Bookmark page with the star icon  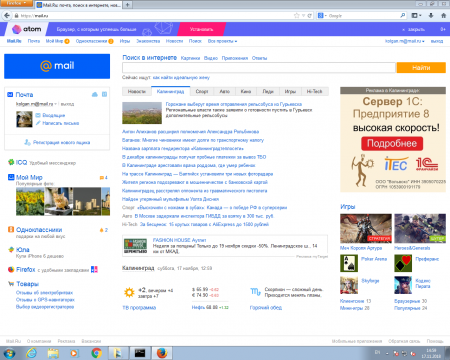297,16
